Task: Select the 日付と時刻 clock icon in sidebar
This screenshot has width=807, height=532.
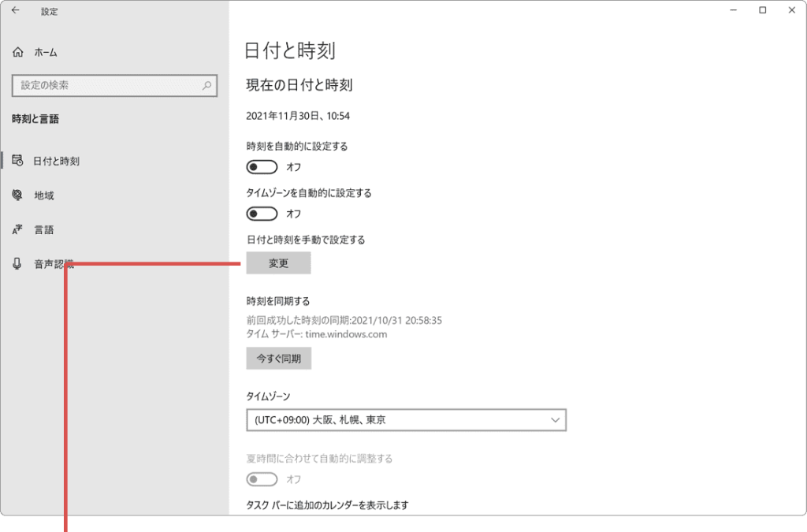Action: [x=17, y=161]
